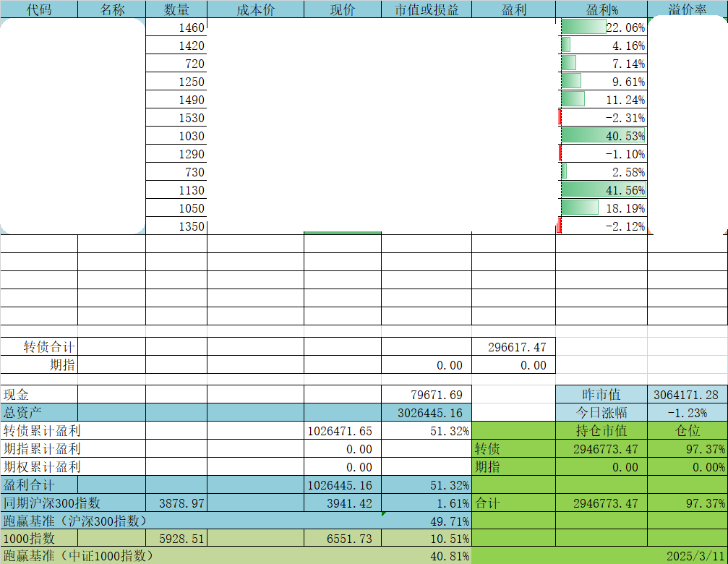This screenshot has width=728, height=564.
Task: Click the quantity cell 1290
Action: (x=176, y=154)
